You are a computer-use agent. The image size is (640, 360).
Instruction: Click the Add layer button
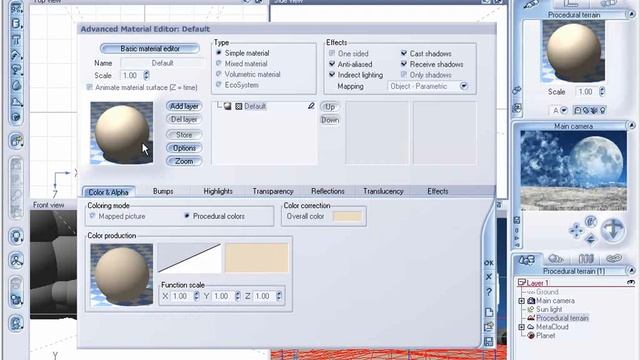coord(184,106)
